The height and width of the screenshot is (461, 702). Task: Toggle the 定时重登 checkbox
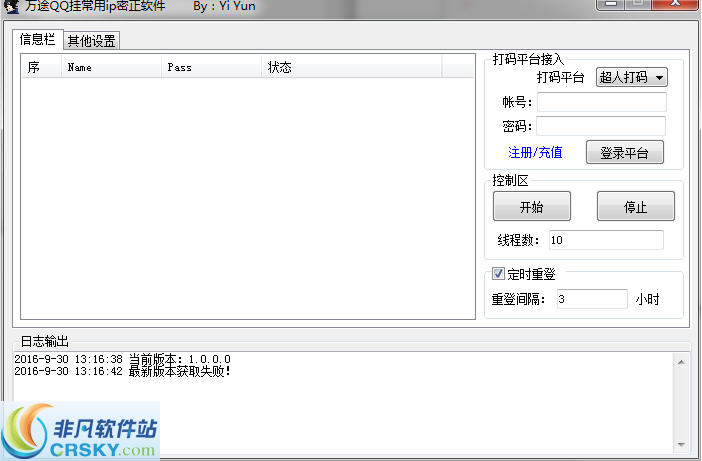(x=498, y=273)
